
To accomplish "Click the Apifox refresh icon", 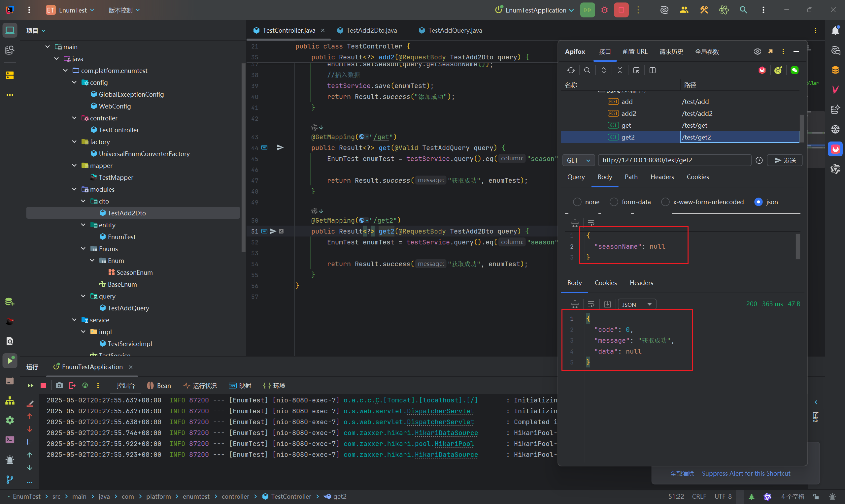I will (571, 70).
